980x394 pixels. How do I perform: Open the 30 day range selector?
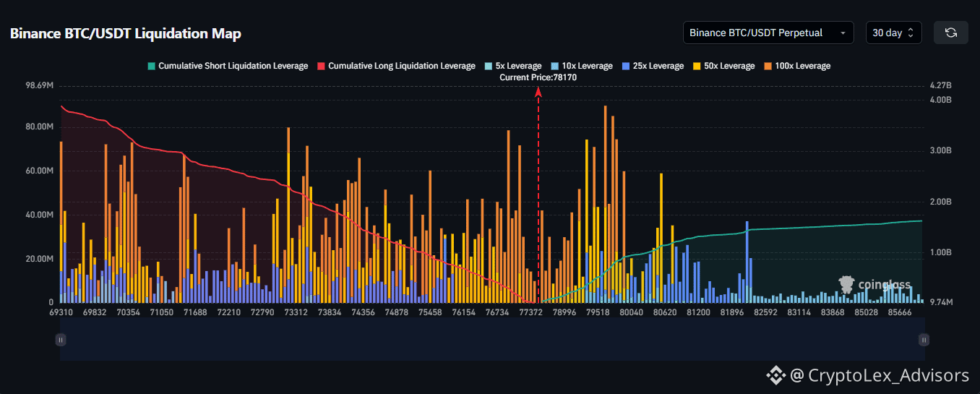click(x=893, y=33)
